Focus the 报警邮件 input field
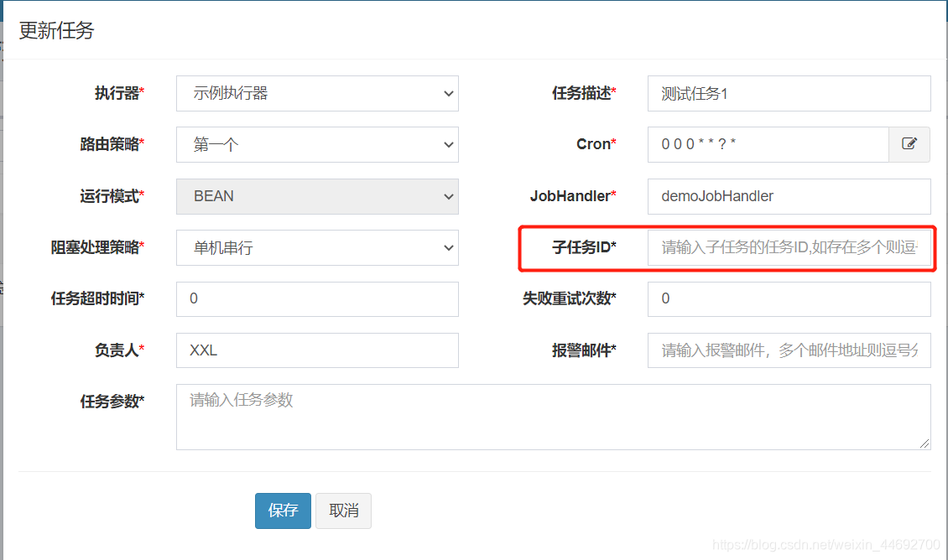Viewport: 948px width, 560px height. point(789,350)
